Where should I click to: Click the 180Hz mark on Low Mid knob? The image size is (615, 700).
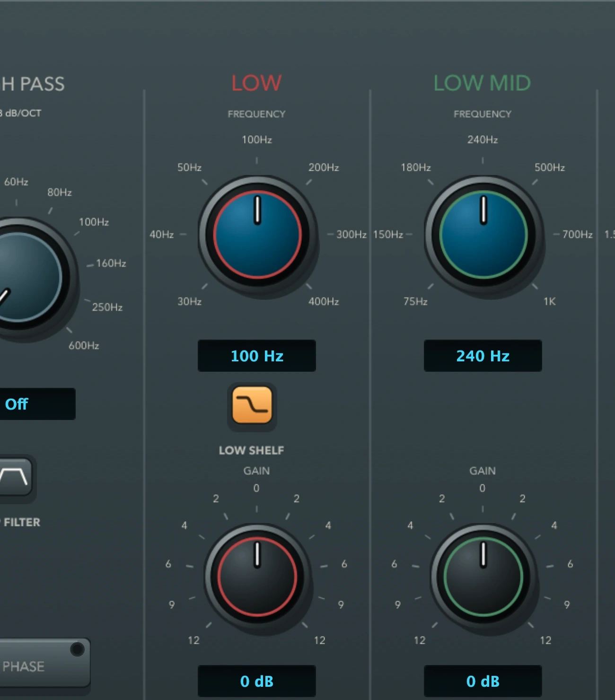click(416, 167)
